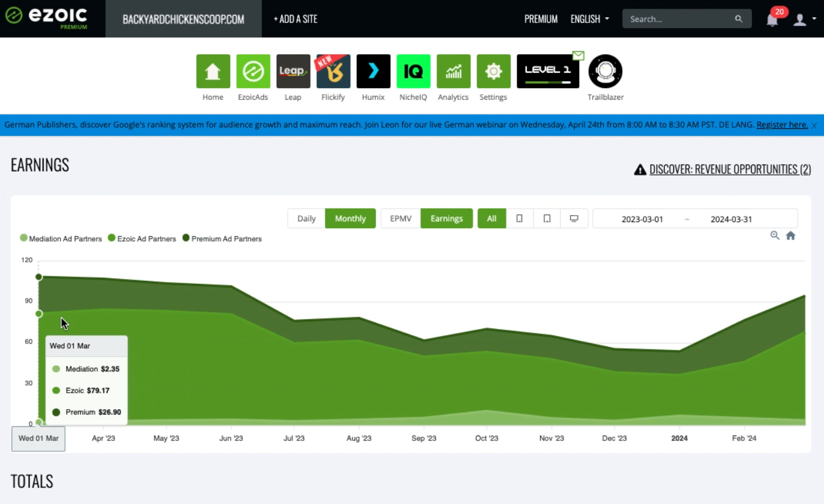Click the 2024 axis label
This screenshot has height=504, width=824.
680,439
